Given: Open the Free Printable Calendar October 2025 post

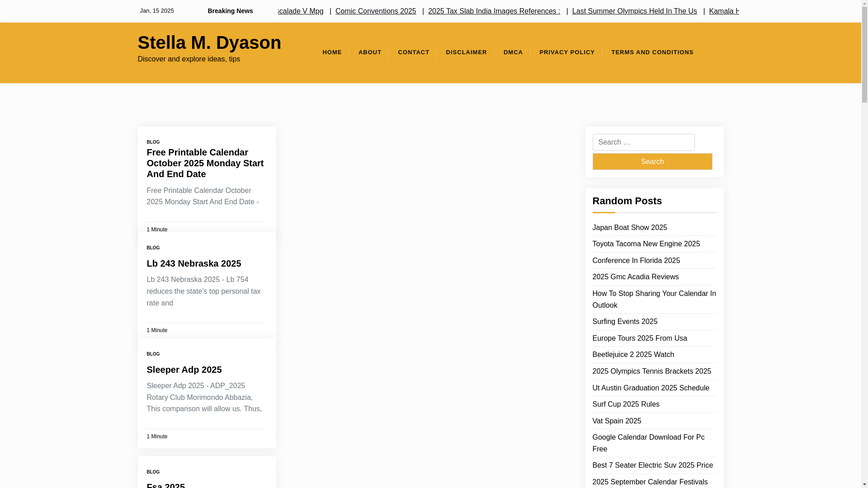Looking at the screenshot, I should coord(205,163).
